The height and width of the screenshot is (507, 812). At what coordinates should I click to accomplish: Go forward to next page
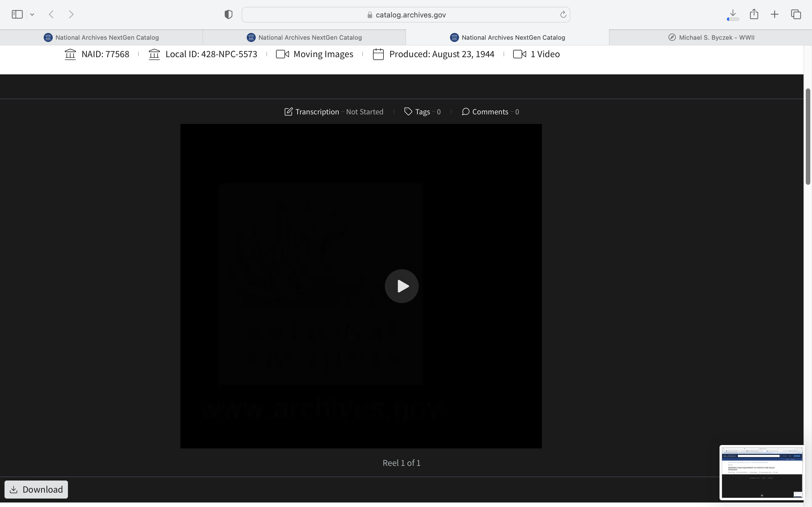(71, 14)
